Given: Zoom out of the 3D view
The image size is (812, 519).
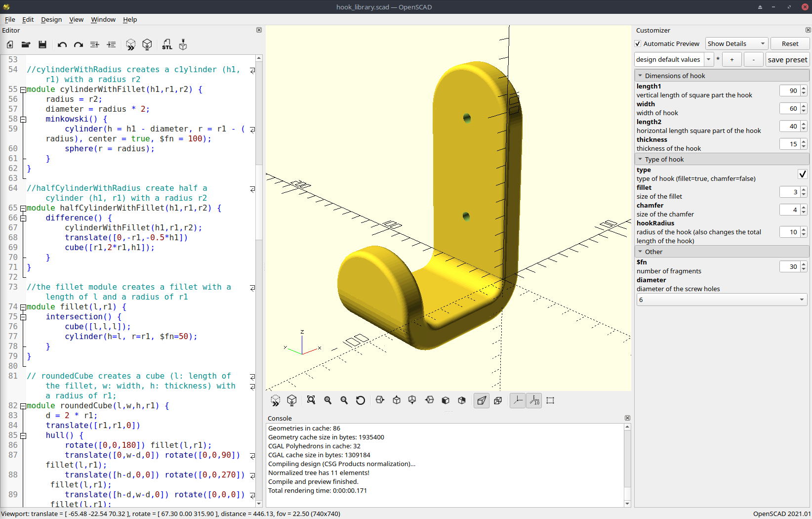Looking at the screenshot, I should coord(344,400).
